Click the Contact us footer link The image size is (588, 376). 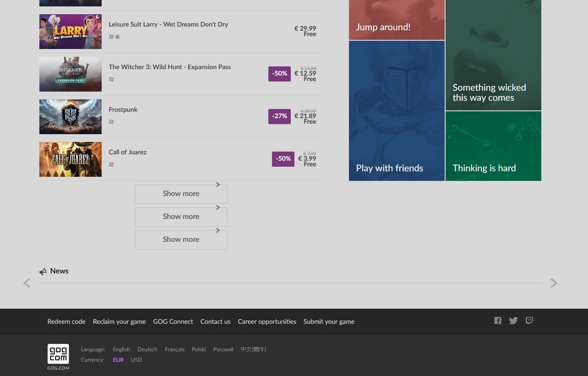tap(215, 322)
